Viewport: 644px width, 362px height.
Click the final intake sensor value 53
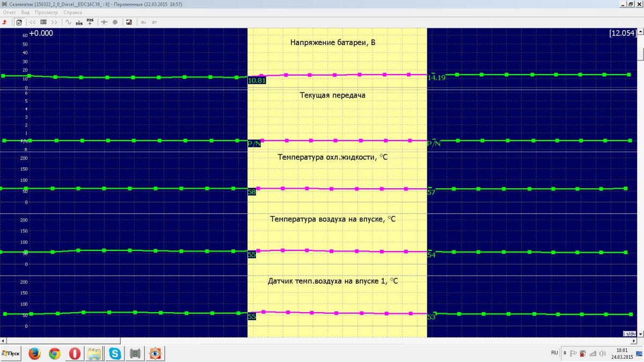tap(431, 316)
